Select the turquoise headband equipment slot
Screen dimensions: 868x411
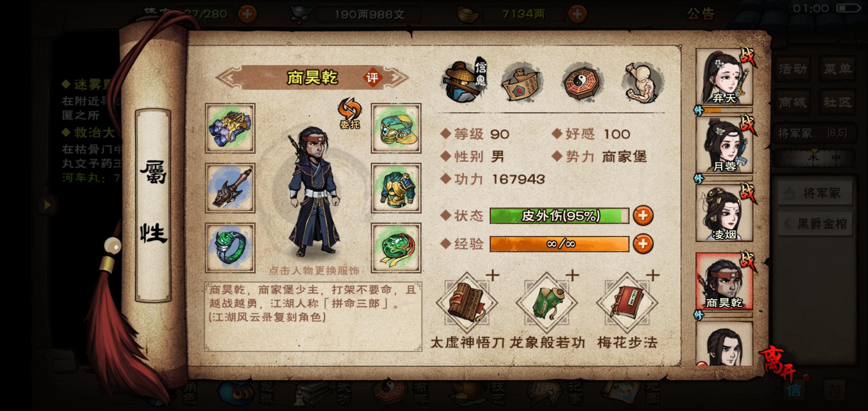(396, 128)
